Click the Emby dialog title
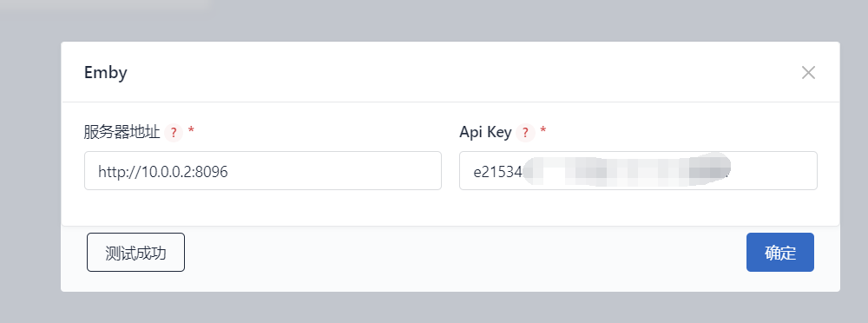 [106, 73]
